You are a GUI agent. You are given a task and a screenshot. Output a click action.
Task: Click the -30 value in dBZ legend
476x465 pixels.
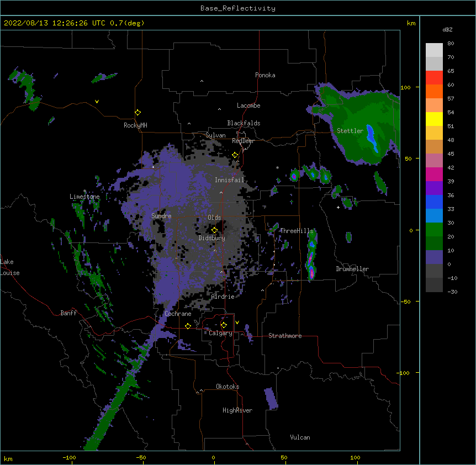pos(452,292)
